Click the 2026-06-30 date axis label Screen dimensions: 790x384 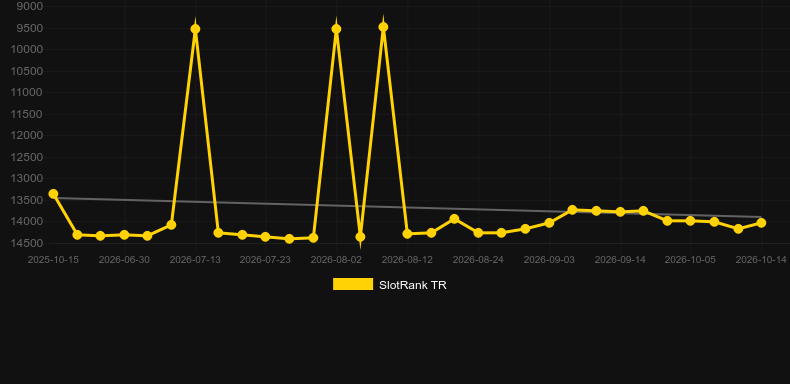tap(124, 260)
